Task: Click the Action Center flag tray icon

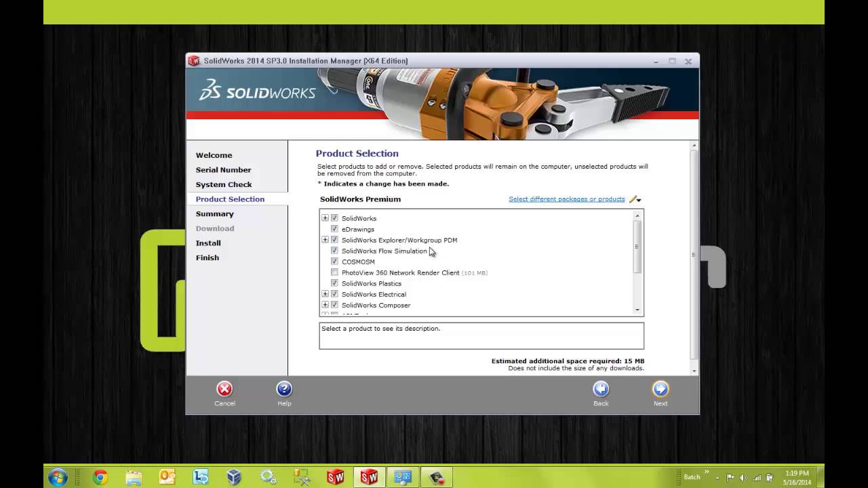Action: pyautogui.click(x=730, y=477)
